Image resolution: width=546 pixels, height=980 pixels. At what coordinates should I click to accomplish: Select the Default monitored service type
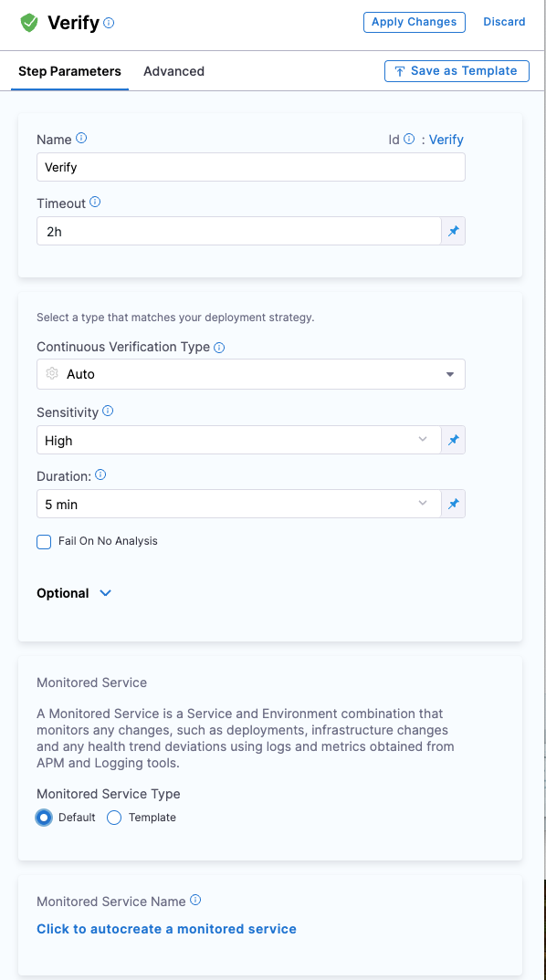click(x=42, y=818)
